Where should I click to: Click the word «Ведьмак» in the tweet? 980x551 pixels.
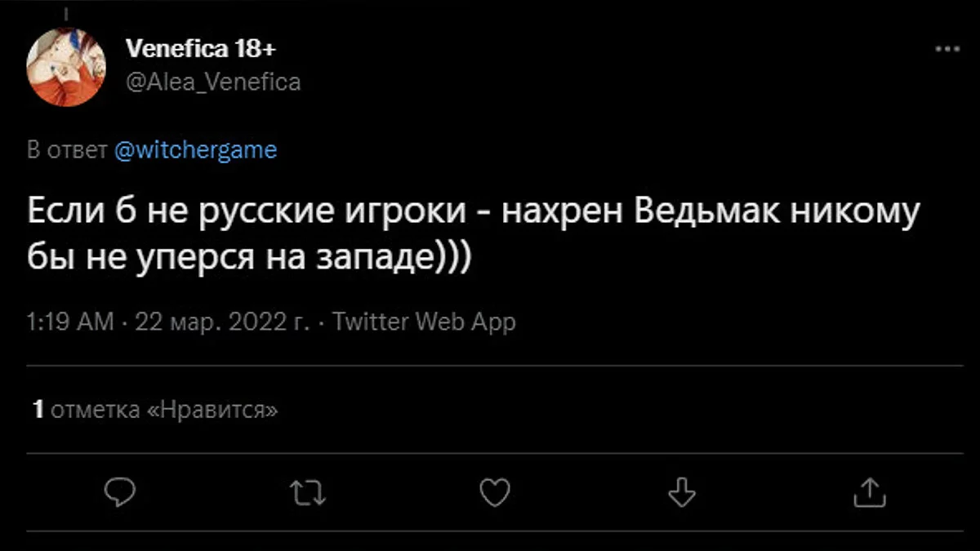coord(697,215)
